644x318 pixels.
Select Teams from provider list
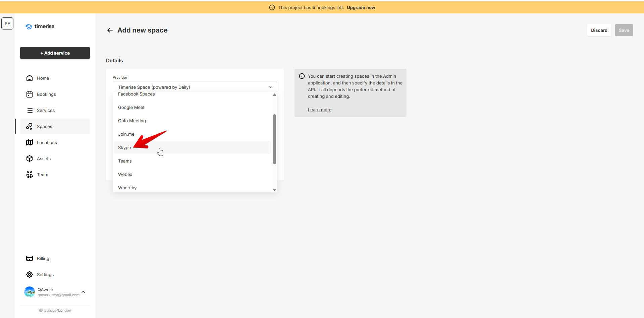coord(192,161)
